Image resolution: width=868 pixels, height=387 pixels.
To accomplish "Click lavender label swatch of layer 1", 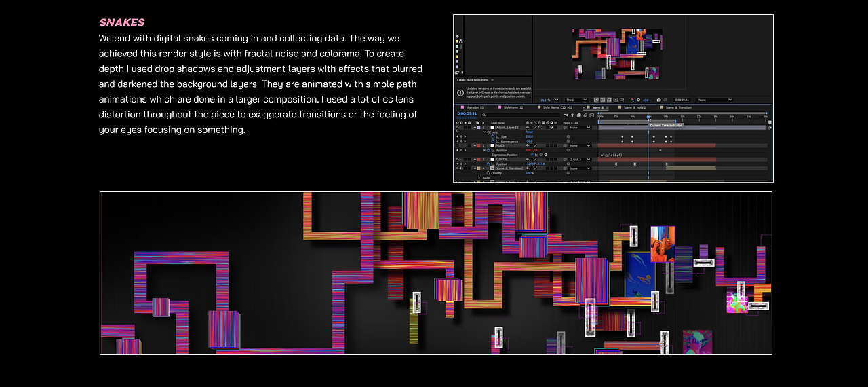I will (x=479, y=127).
